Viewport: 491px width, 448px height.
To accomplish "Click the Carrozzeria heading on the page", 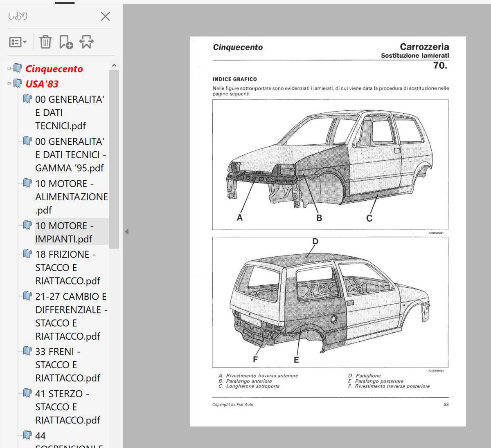I will (x=424, y=47).
